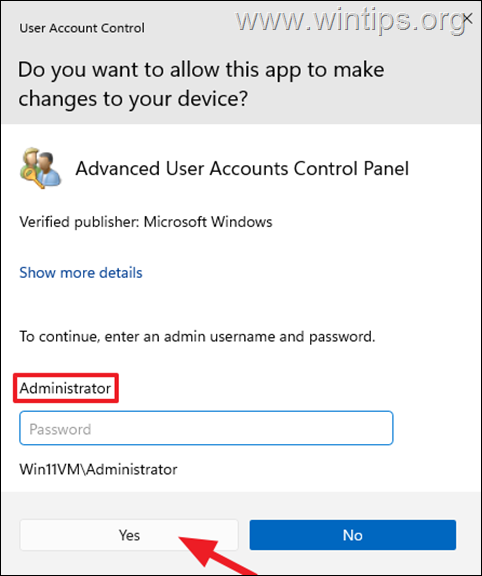The width and height of the screenshot is (482, 576).
Task: Confirm with the Yes button
Action: point(129,535)
